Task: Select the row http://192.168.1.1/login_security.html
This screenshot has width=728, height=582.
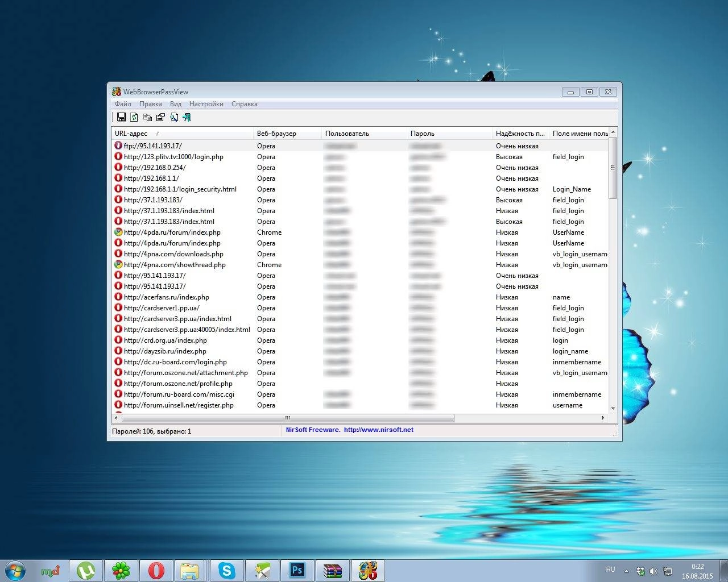Action: tap(360, 189)
